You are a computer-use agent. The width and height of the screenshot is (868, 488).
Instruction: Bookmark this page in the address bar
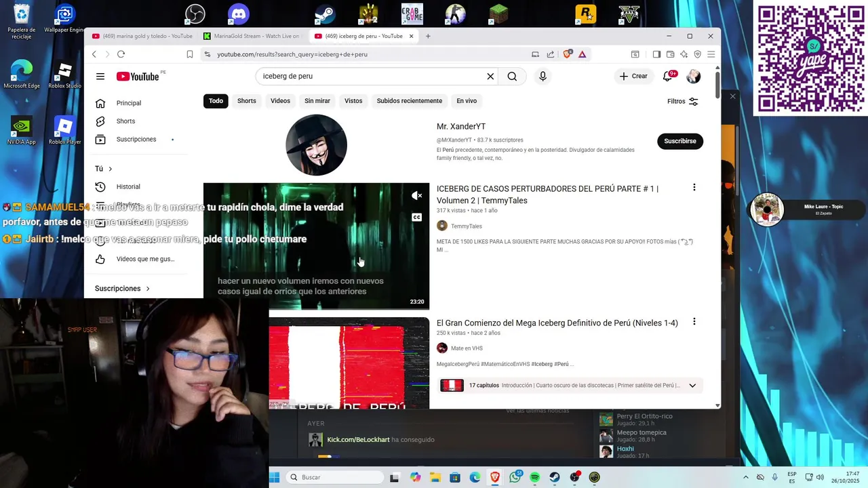[x=190, y=54]
